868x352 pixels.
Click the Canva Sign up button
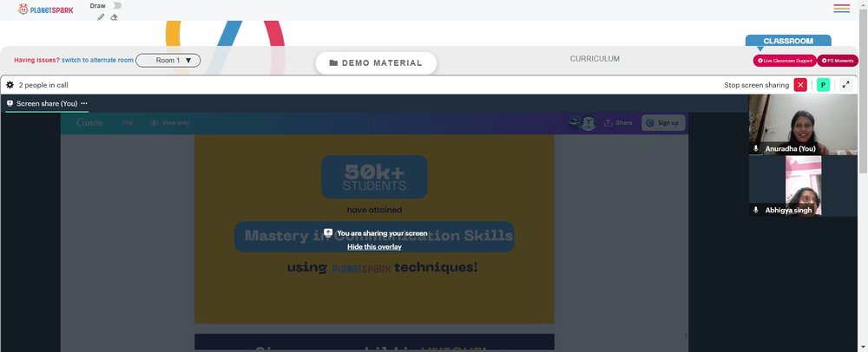pyautogui.click(x=663, y=122)
